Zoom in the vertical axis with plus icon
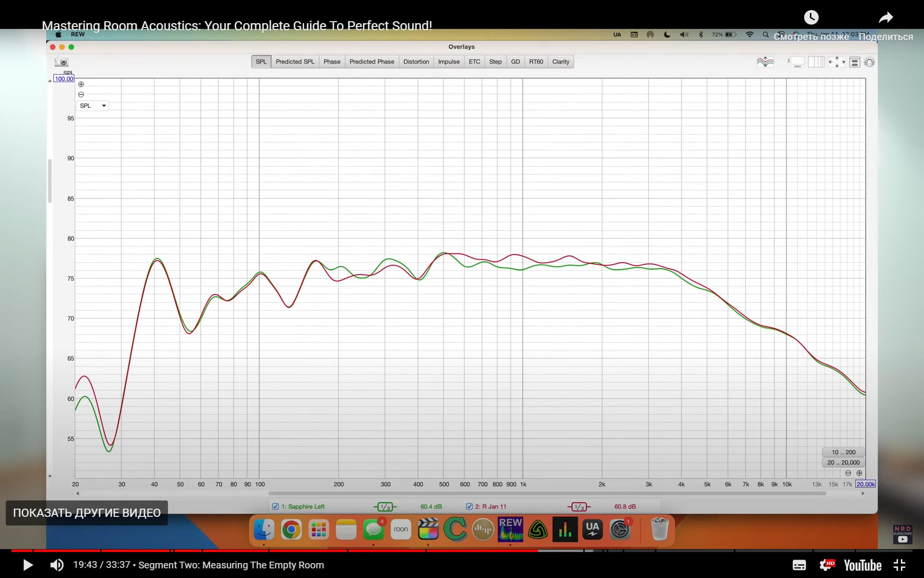Image resolution: width=924 pixels, height=578 pixels. coord(81,84)
